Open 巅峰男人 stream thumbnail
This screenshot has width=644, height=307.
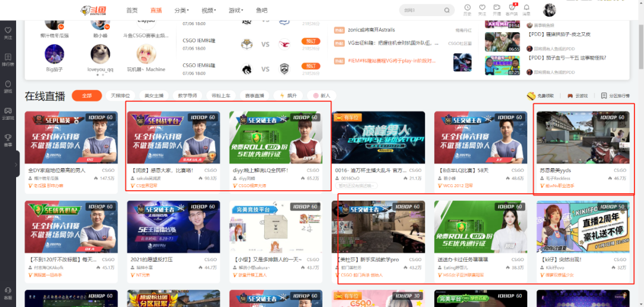tap(378, 138)
